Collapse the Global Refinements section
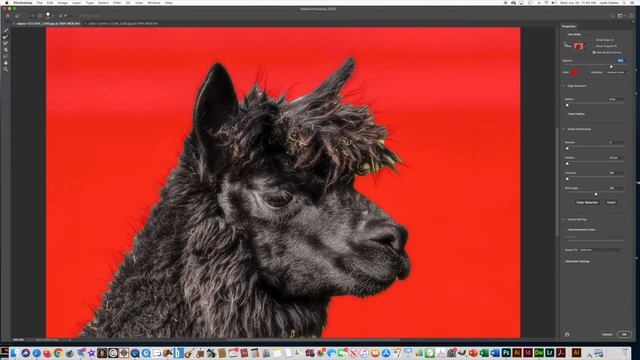This screenshot has width=640, height=360. (x=564, y=129)
